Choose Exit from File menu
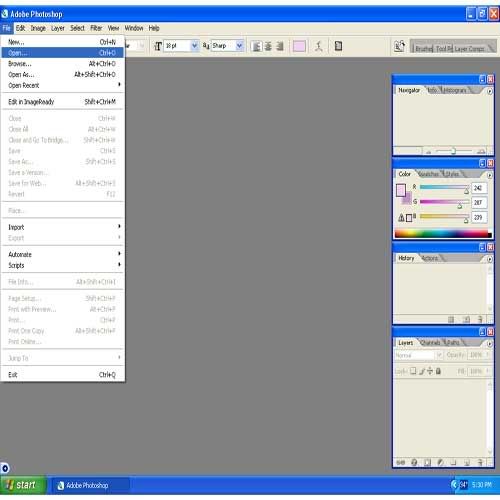 pos(62,375)
